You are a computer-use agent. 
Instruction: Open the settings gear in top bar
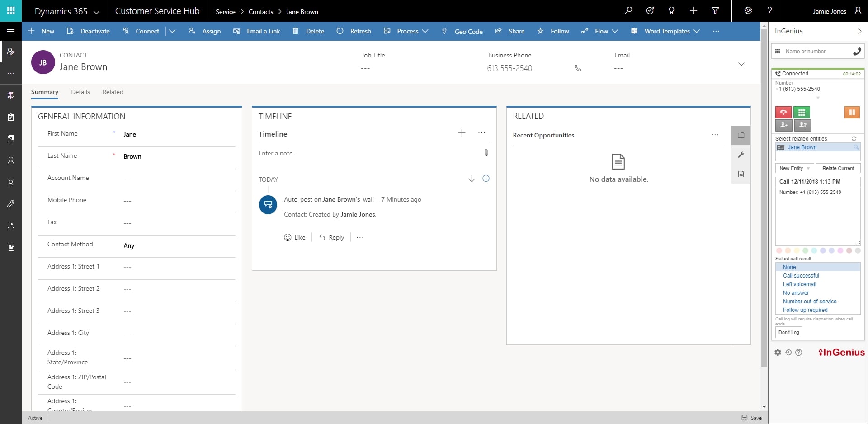pyautogui.click(x=748, y=10)
